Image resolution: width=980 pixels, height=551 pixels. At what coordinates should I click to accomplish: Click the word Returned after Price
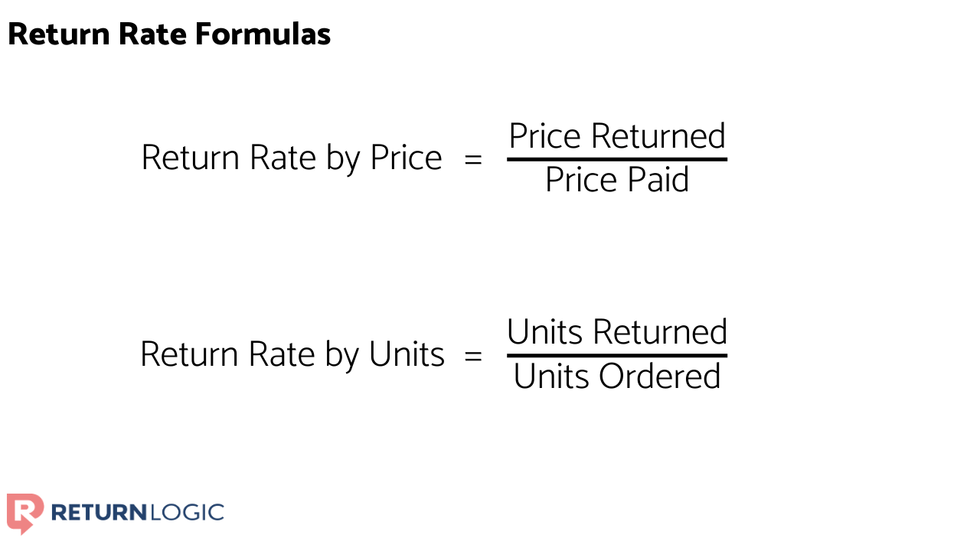coord(658,136)
